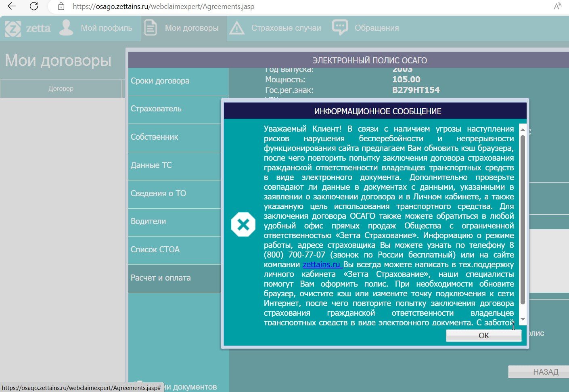Open Обращения menu item

pyautogui.click(x=377, y=28)
